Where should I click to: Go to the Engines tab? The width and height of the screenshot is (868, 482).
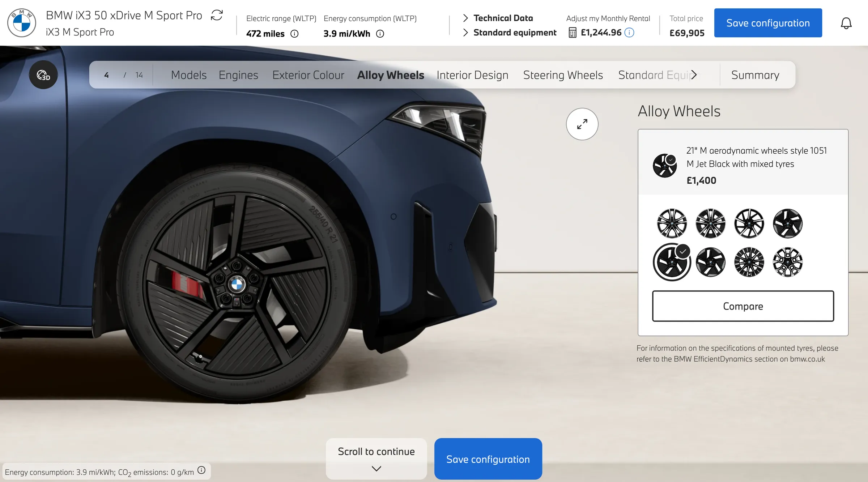coord(238,75)
